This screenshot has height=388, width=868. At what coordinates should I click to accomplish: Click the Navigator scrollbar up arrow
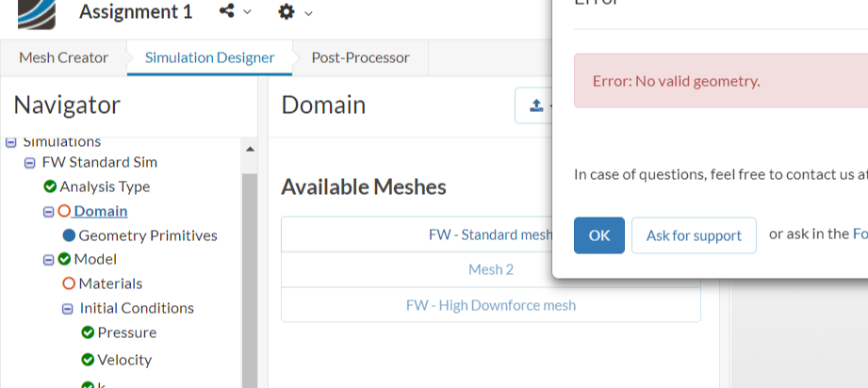click(x=250, y=149)
